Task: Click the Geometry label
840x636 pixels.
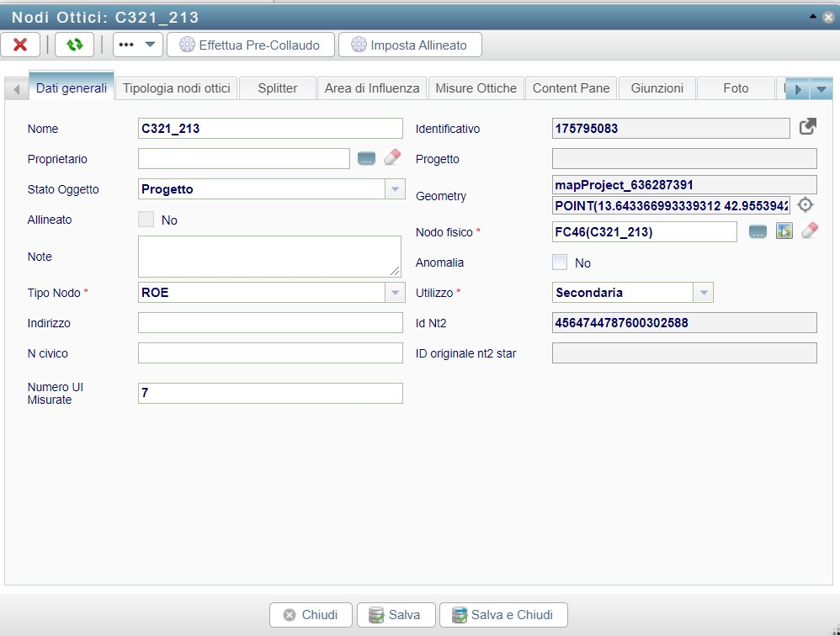Action: point(440,196)
